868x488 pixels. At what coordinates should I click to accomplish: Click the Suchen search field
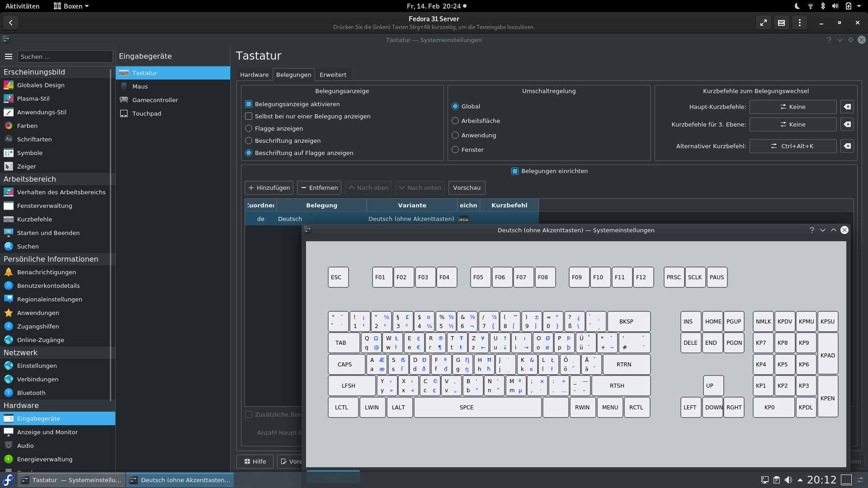[65, 56]
